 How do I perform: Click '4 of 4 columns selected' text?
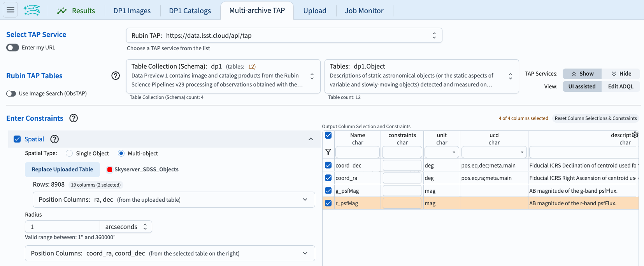point(523,118)
